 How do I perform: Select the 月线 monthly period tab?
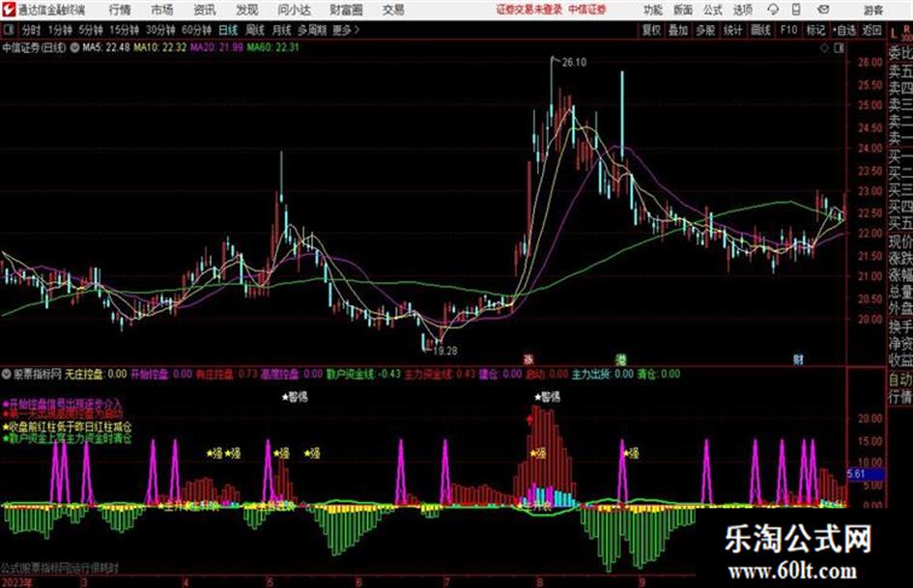click(281, 30)
